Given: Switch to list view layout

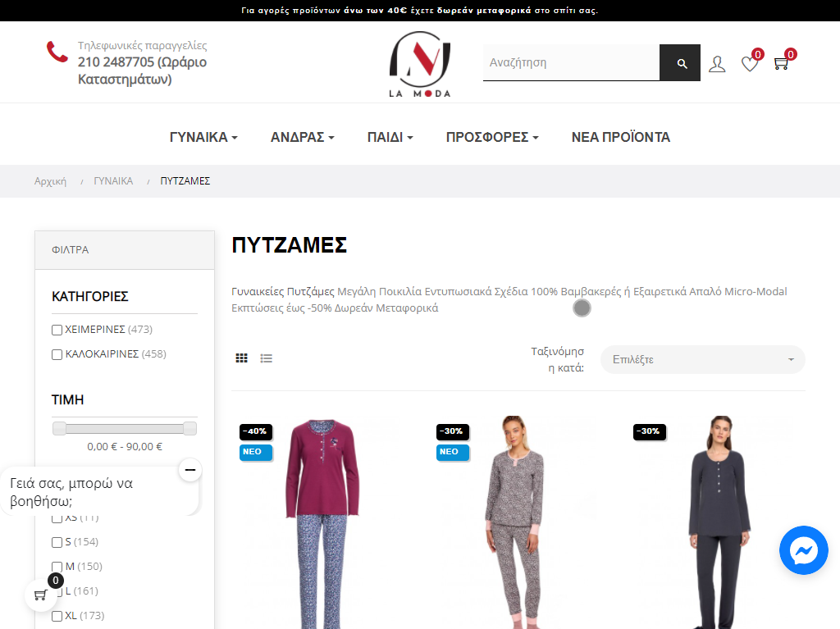Looking at the screenshot, I should [x=267, y=358].
